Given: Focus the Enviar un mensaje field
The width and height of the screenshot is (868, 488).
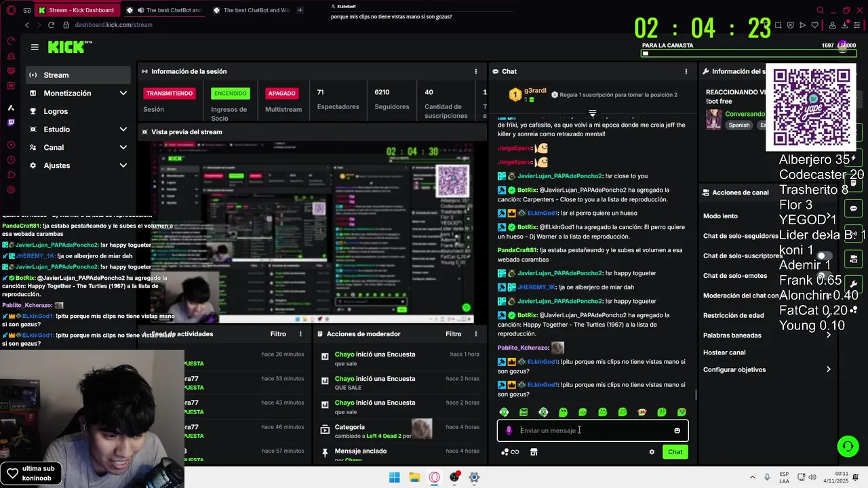Looking at the screenshot, I should click(593, 430).
